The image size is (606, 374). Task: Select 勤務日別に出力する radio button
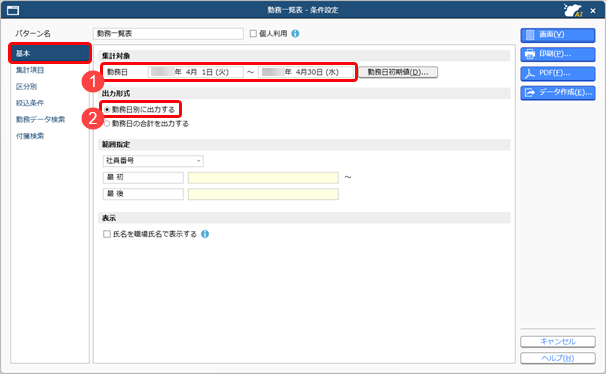107,110
